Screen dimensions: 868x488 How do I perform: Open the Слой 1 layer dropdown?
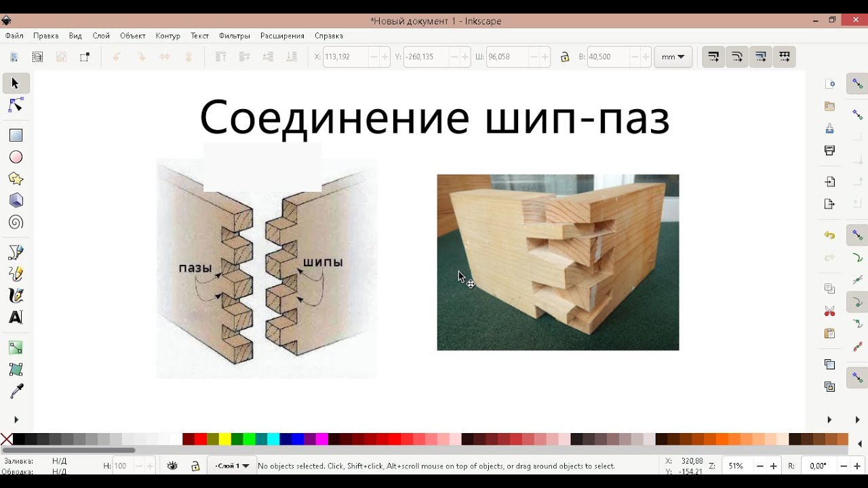tap(232, 466)
